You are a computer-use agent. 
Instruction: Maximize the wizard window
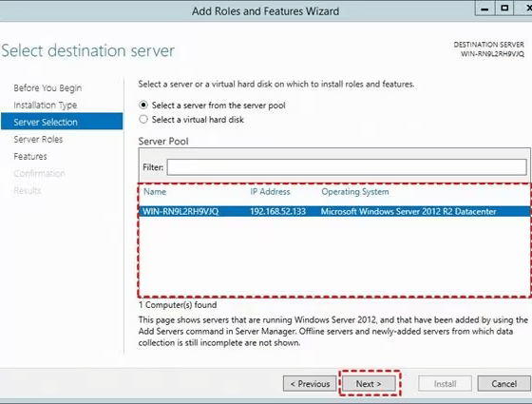[x=504, y=9]
